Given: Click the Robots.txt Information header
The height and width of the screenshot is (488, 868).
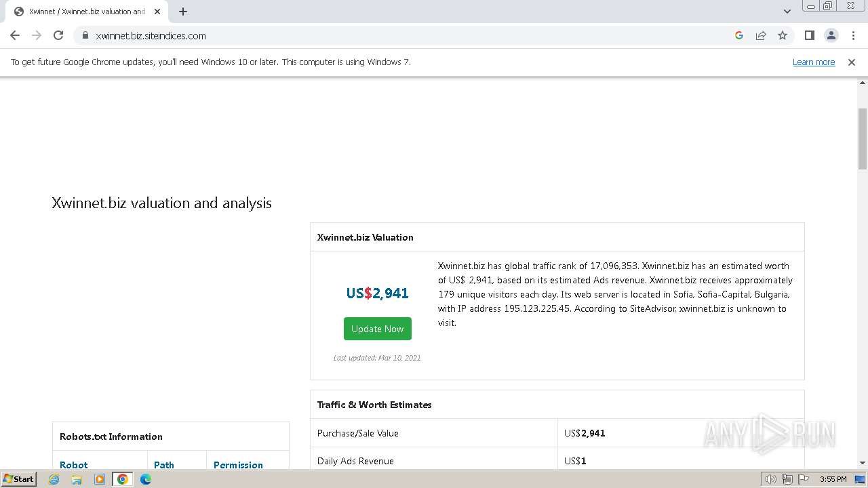Looking at the screenshot, I should (171, 436).
